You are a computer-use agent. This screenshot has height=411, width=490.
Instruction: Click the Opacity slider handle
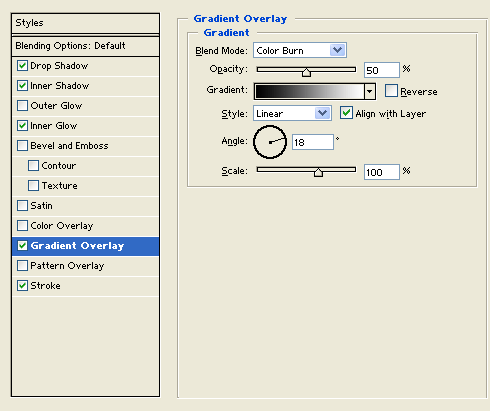306,72
